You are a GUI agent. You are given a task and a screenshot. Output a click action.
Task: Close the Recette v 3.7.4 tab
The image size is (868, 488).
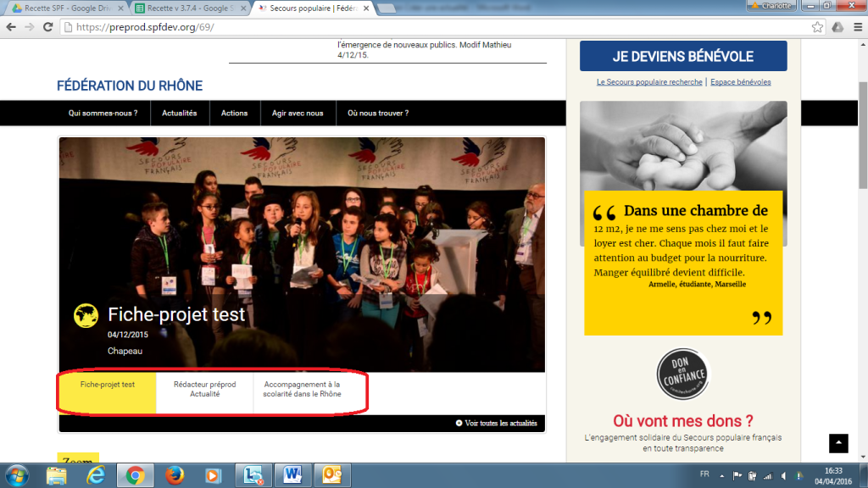[243, 8]
